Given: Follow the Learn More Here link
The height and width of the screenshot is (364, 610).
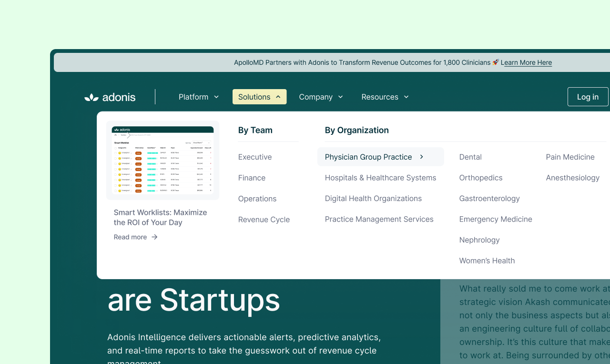Looking at the screenshot, I should 526,62.
